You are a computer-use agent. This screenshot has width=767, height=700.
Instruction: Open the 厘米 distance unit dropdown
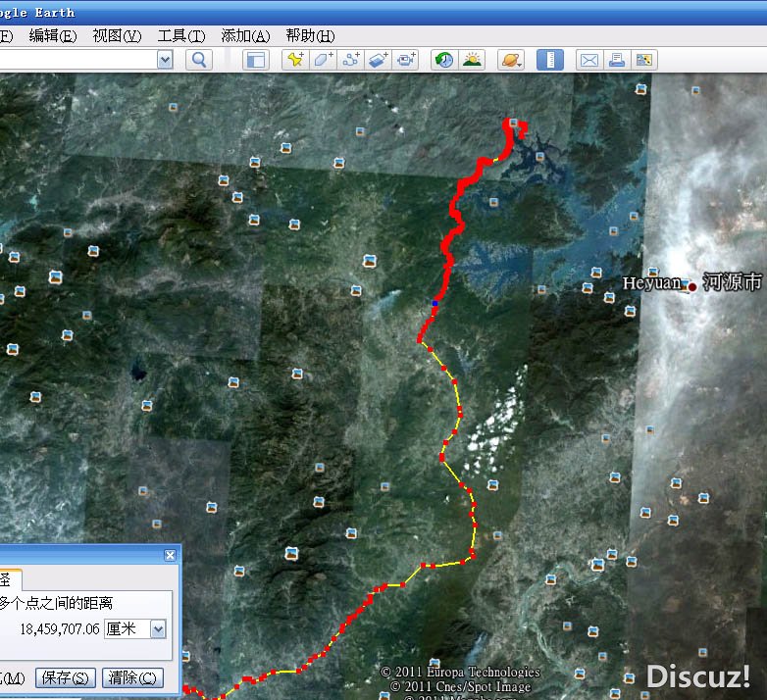[x=158, y=628]
